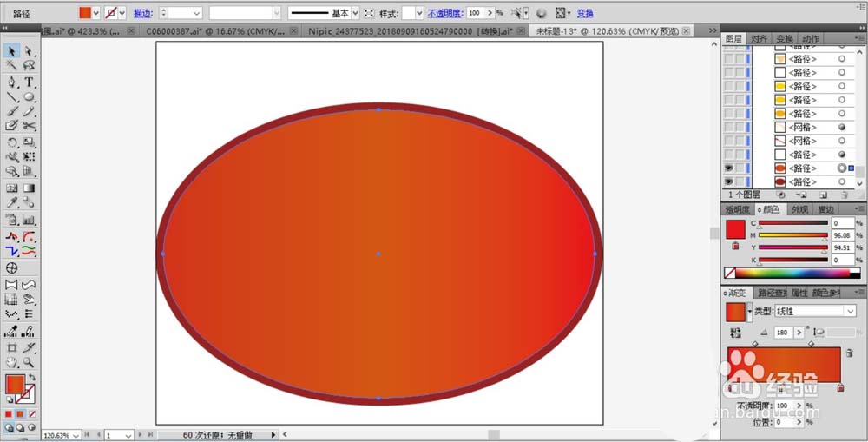This screenshot has width=868, height=442.
Task: Show the first 网格 mesh layer
Action: tap(728, 128)
